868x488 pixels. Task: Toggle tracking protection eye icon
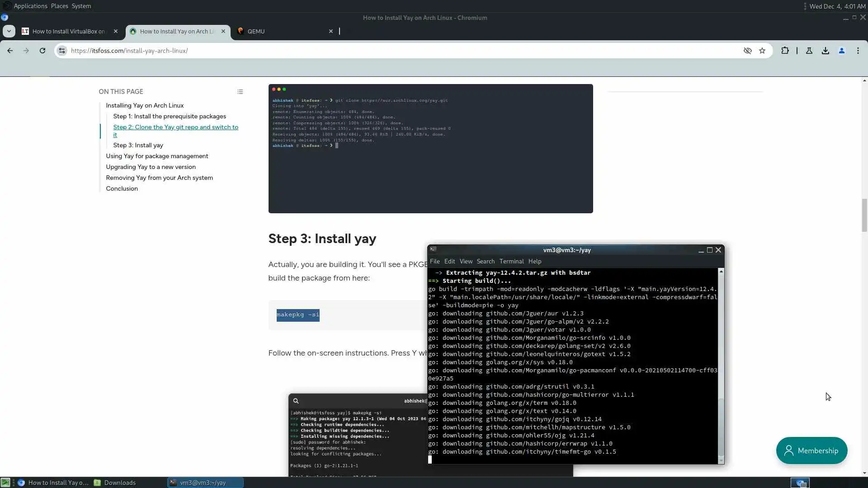(x=748, y=51)
